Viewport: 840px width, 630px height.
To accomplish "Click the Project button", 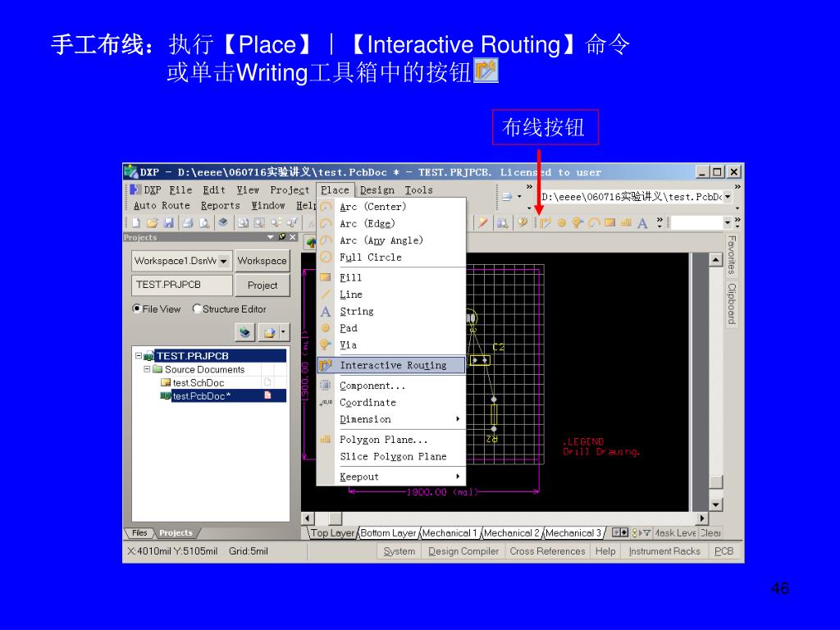I will [x=262, y=285].
